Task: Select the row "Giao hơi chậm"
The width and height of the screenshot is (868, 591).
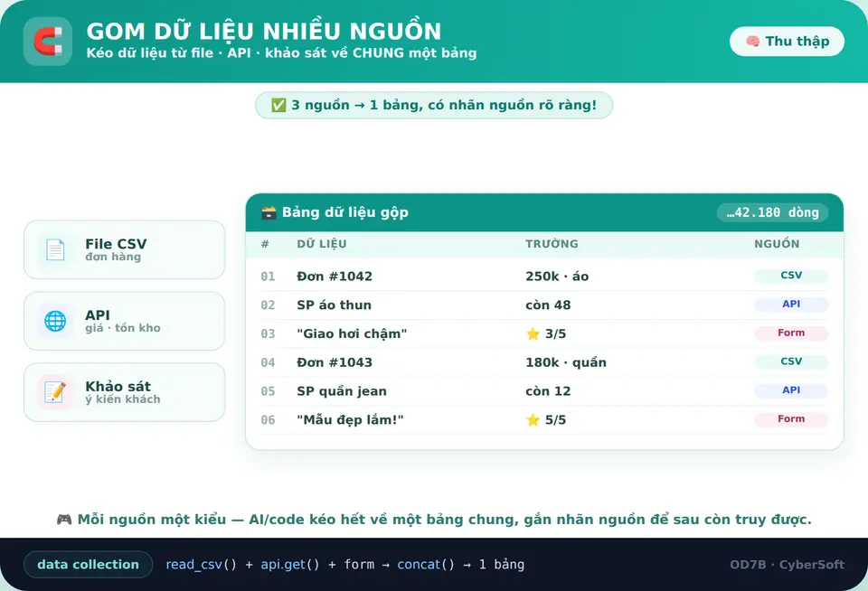Action: pos(544,333)
